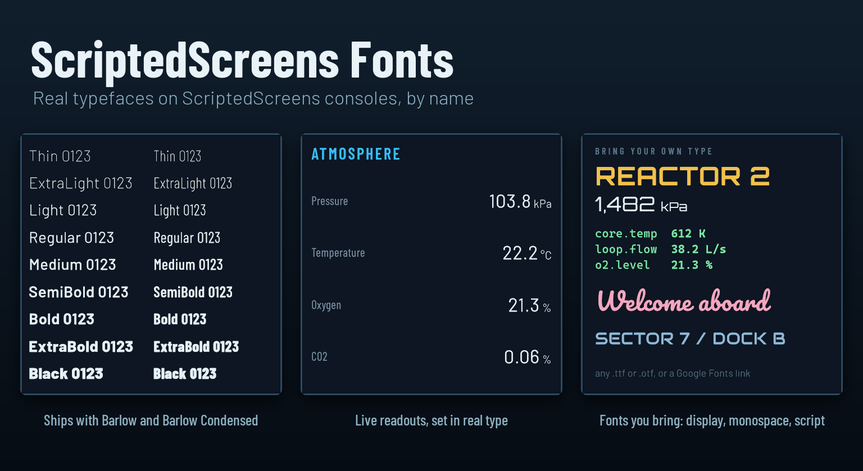Select the "Pressure" readout label
The height and width of the screenshot is (471, 863).
[x=330, y=201]
